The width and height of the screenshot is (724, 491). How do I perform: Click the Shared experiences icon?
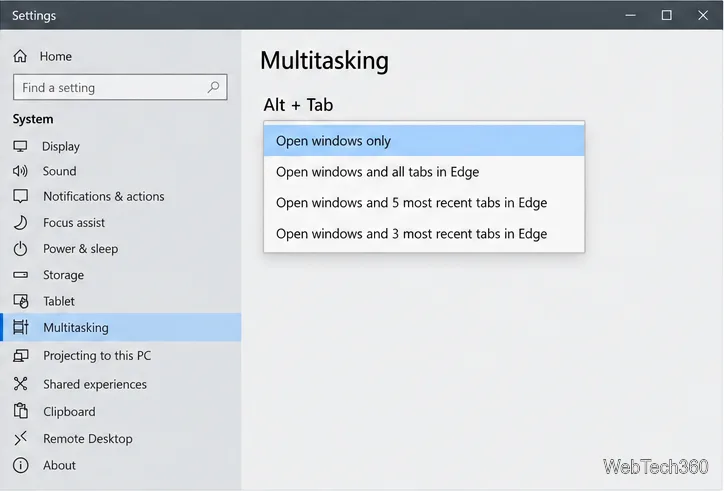[x=20, y=384]
